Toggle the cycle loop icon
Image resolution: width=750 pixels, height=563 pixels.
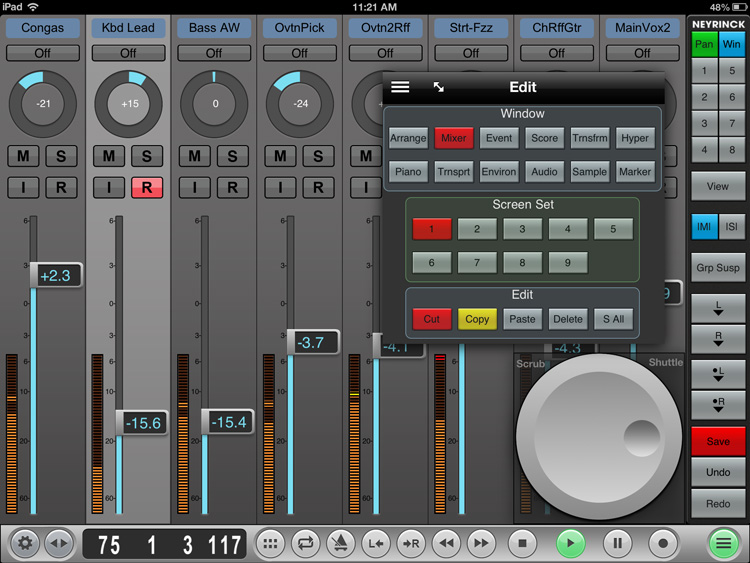305,543
